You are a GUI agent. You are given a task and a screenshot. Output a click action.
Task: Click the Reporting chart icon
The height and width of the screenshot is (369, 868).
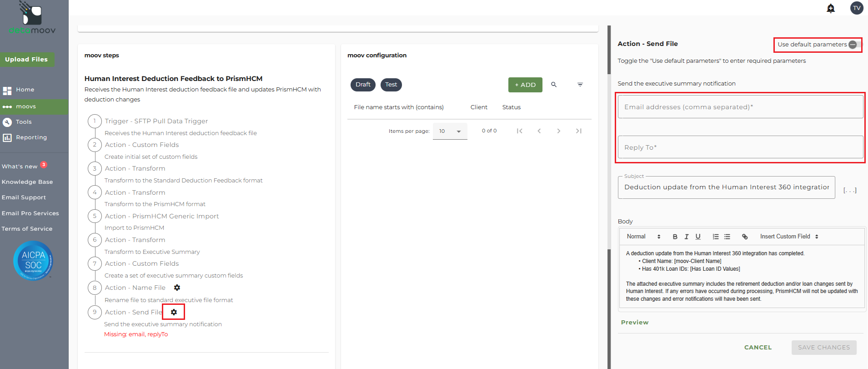click(x=7, y=137)
